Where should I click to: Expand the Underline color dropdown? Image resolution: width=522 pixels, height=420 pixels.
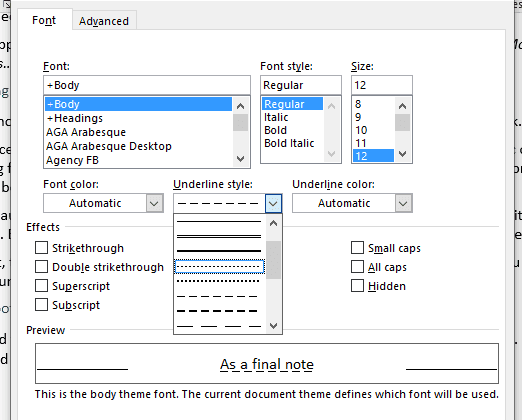coord(403,203)
